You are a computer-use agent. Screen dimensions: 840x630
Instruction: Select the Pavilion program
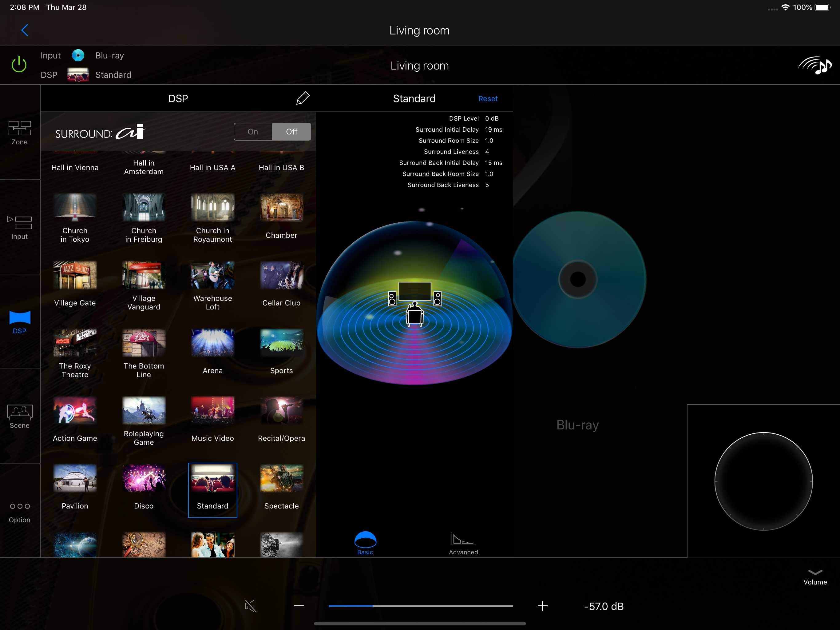pyautogui.click(x=75, y=487)
